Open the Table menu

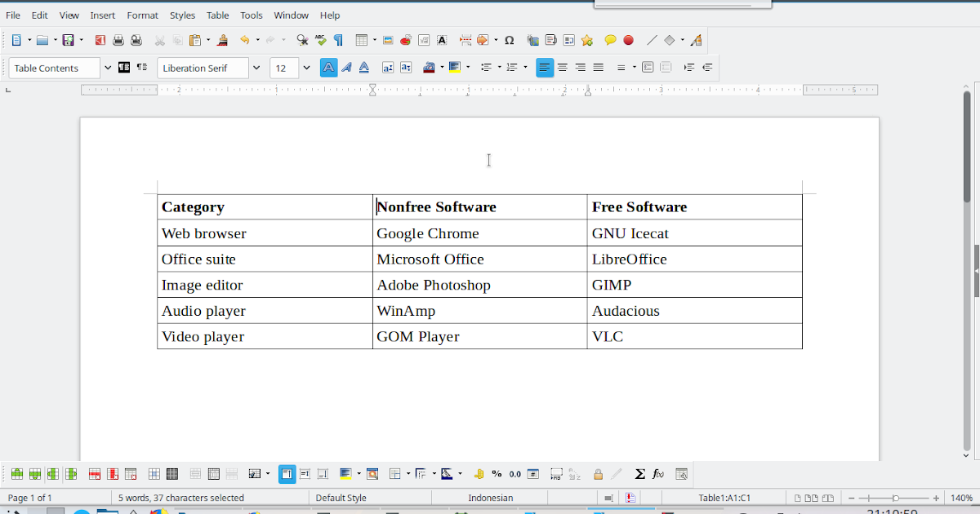217,15
